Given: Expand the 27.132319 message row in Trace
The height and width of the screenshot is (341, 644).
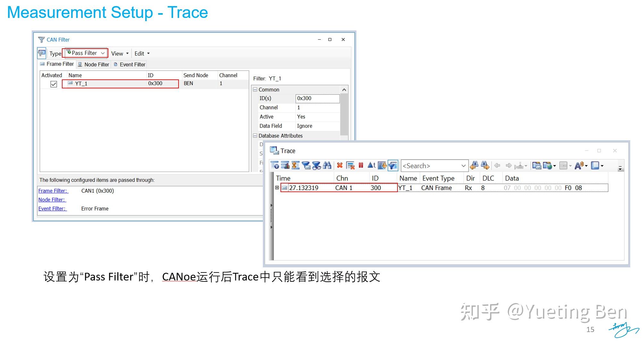Looking at the screenshot, I should (x=276, y=188).
